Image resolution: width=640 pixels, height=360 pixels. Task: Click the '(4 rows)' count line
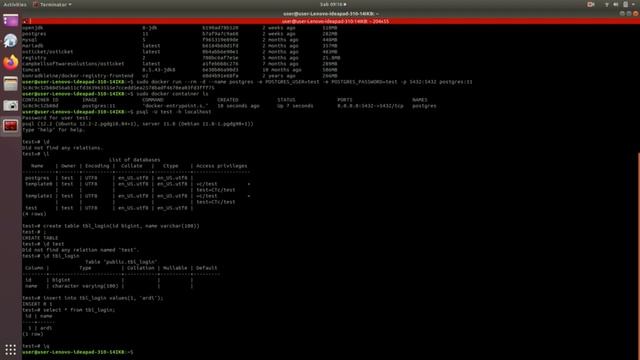tap(34, 214)
